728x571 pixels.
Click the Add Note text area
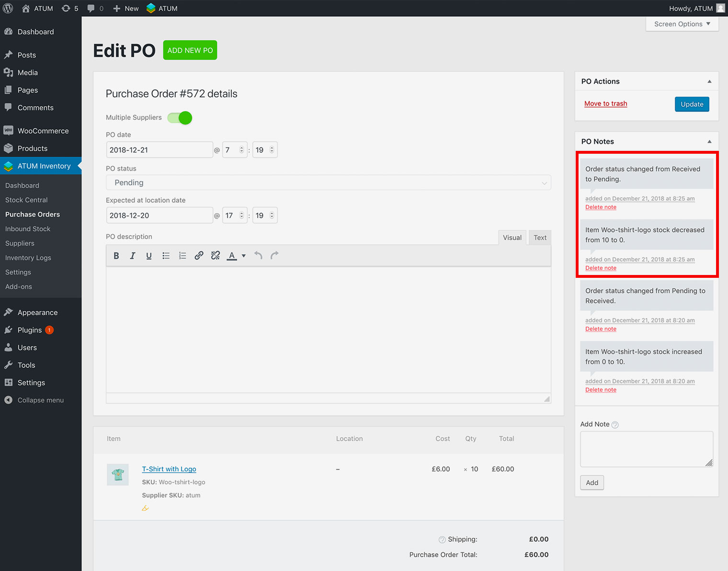click(x=647, y=449)
